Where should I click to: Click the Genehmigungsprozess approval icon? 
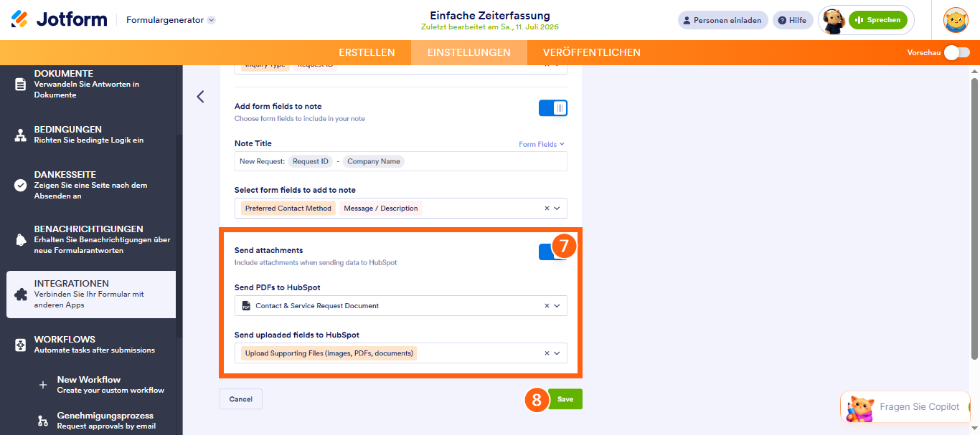tap(43, 421)
